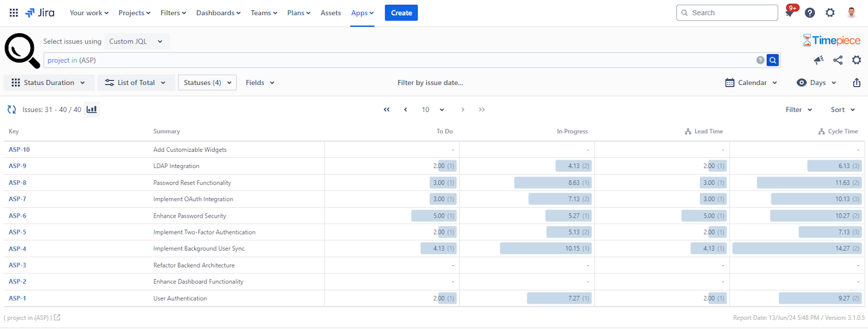
Task: Click the Jira logo
Action: click(x=40, y=13)
